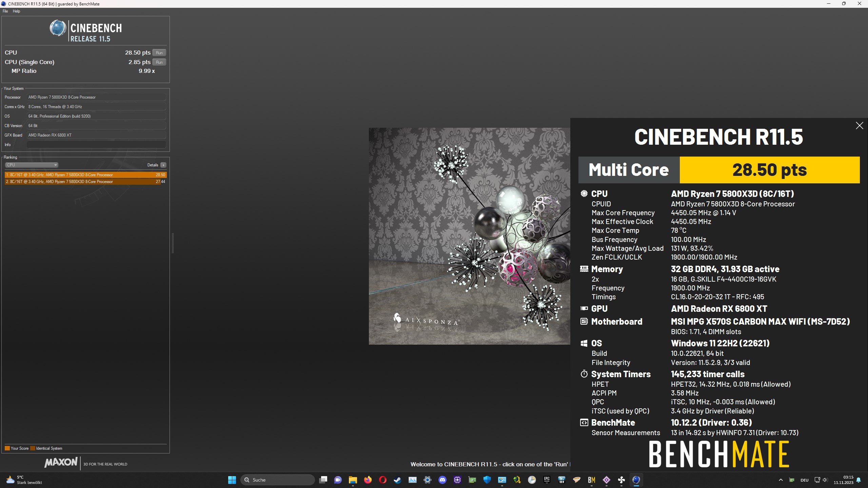
Task: Open the Windows Start menu
Action: pyautogui.click(x=232, y=480)
